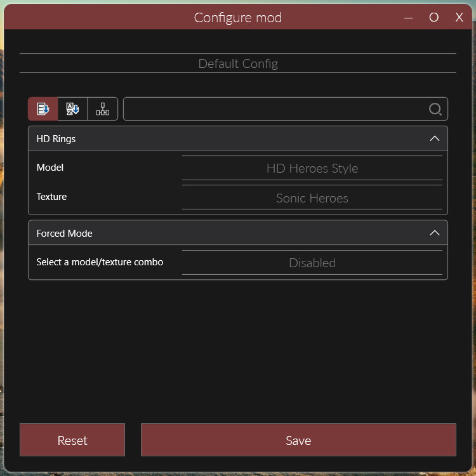476x476 pixels.
Task: Sort properties alphabetically with A-Z icon
Action: point(73,109)
